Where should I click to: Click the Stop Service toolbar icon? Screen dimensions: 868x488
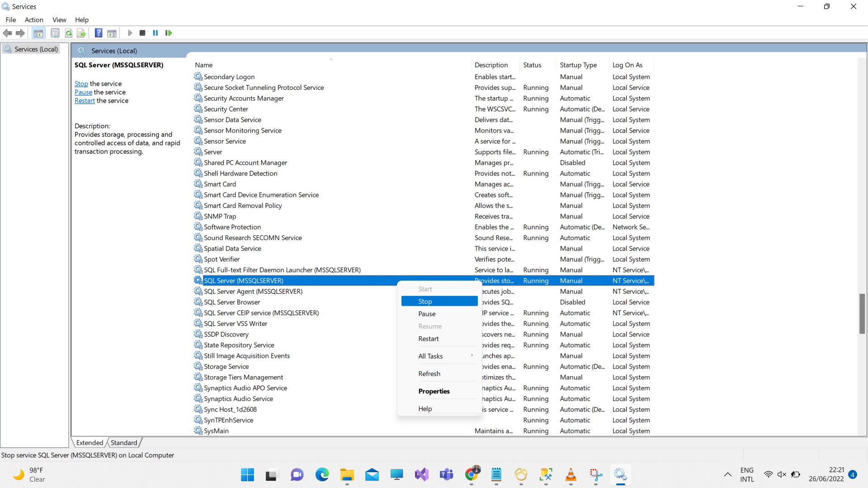tap(142, 33)
